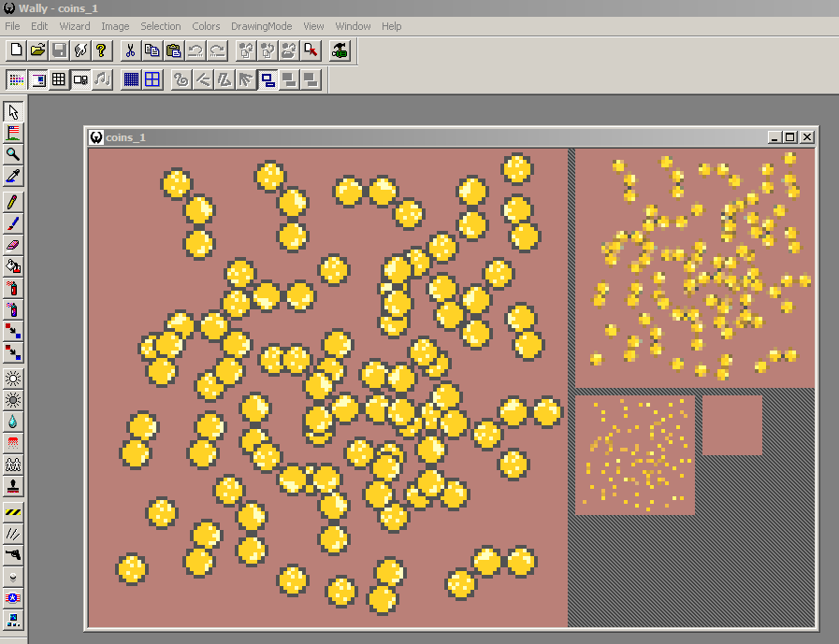Select the clone people tool
Viewport: 839px width, 644px height.
(x=13, y=465)
